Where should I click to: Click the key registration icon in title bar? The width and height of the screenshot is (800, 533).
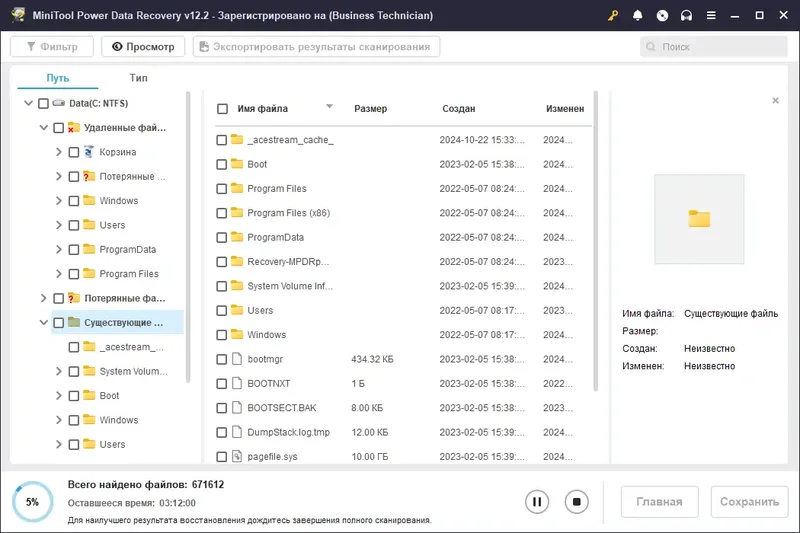[613, 15]
